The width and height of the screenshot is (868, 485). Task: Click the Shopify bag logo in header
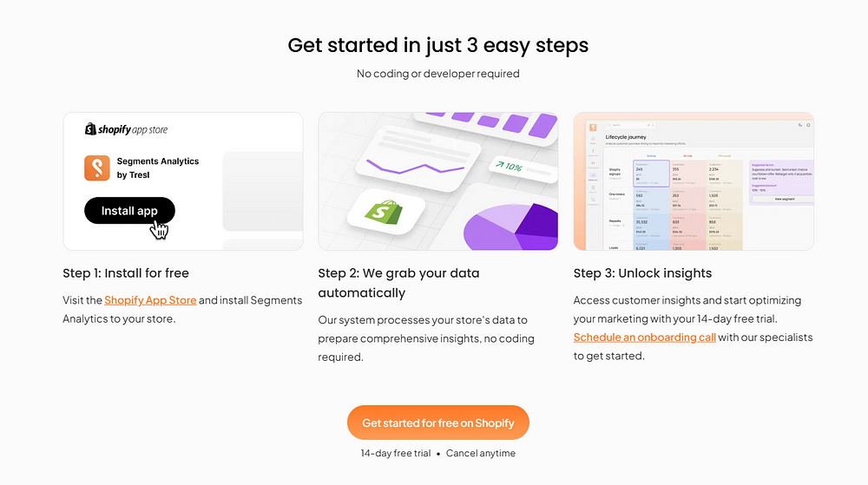[x=90, y=129]
